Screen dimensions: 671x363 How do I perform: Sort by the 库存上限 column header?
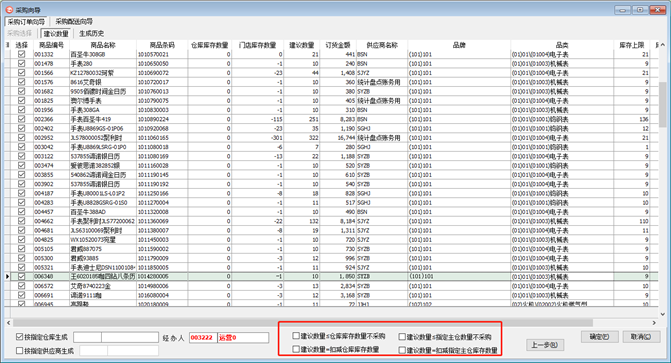(x=632, y=45)
